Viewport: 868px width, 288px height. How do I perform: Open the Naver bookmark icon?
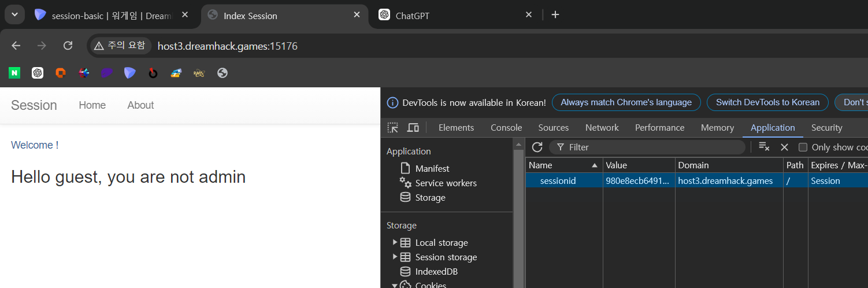tap(14, 73)
